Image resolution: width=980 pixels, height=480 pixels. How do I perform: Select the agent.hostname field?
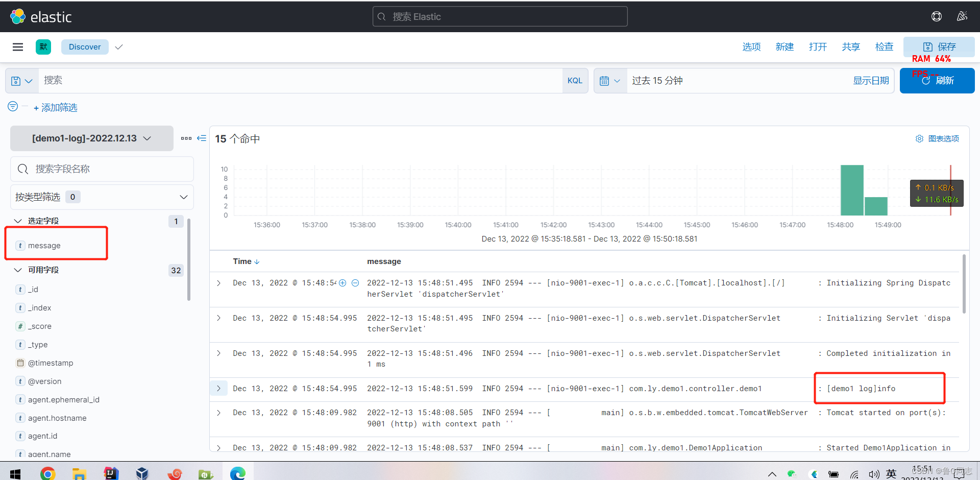57,418
